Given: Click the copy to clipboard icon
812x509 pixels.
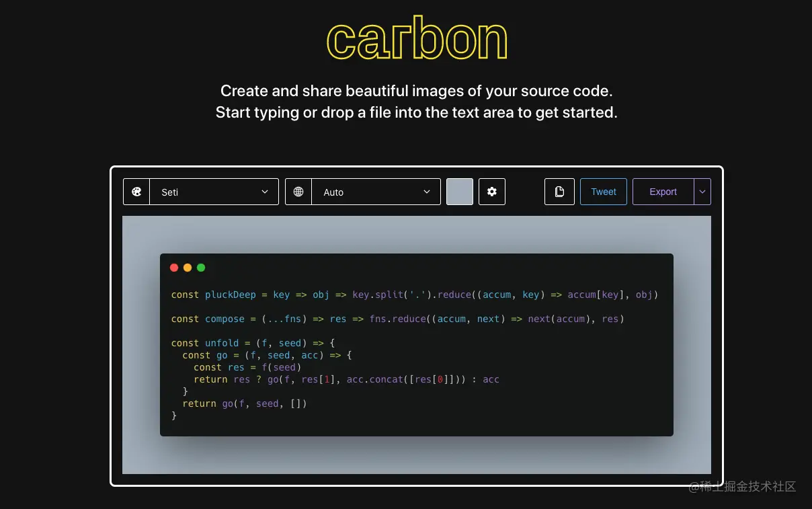Looking at the screenshot, I should [x=559, y=192].
